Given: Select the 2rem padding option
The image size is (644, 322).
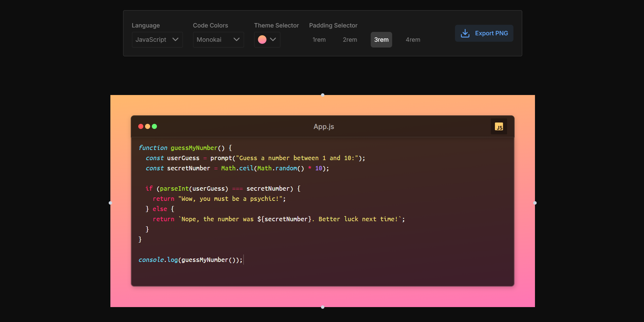Looking at the screenshot, I should click(x=350, y=39).
